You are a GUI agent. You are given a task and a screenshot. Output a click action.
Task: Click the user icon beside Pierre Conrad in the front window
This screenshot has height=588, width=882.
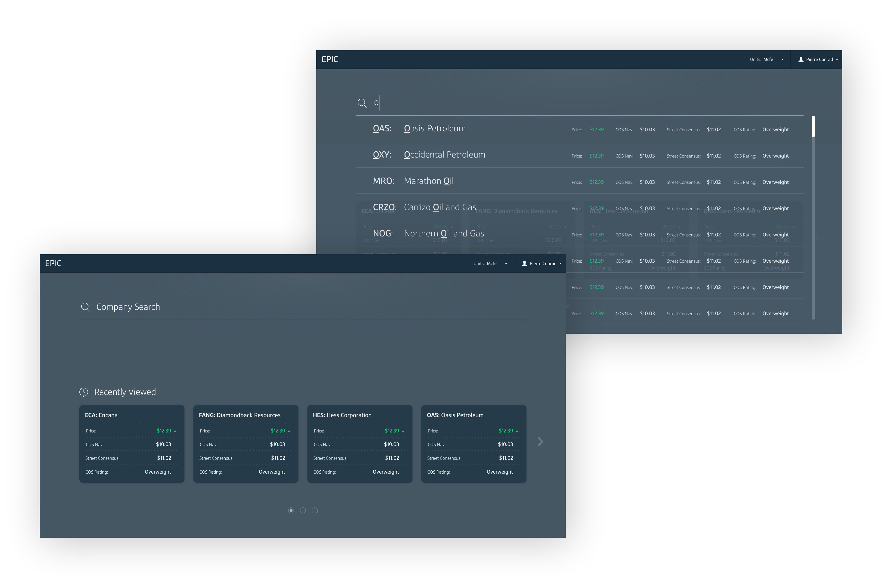pos(524,264)
